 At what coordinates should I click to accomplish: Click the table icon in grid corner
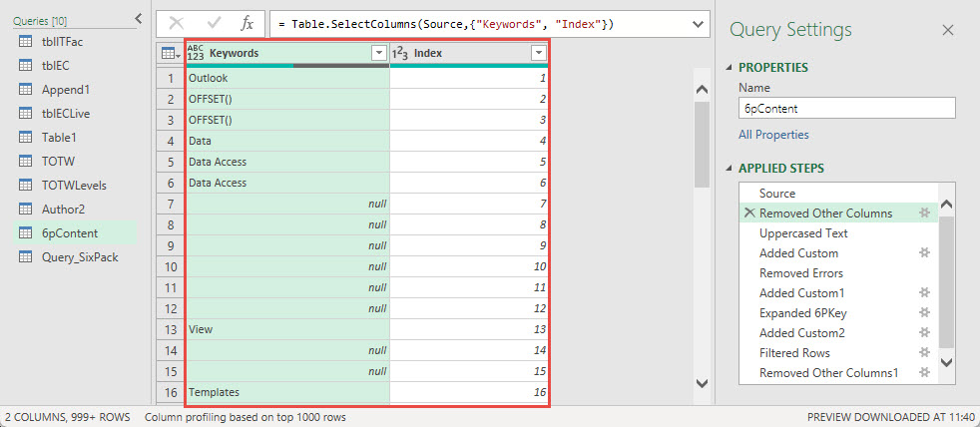point(170,54)
